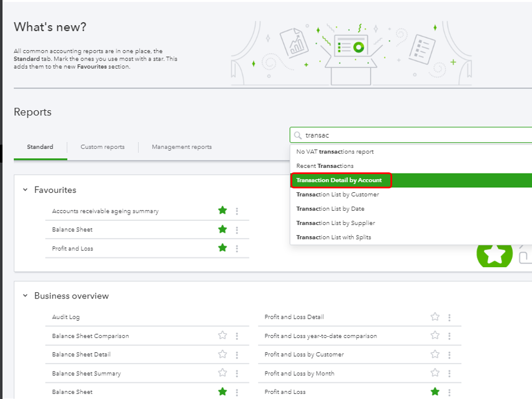Screen dimensions: 532x399
Task: Open more options for Balance Sheet favourite
Action: (237, 230)
